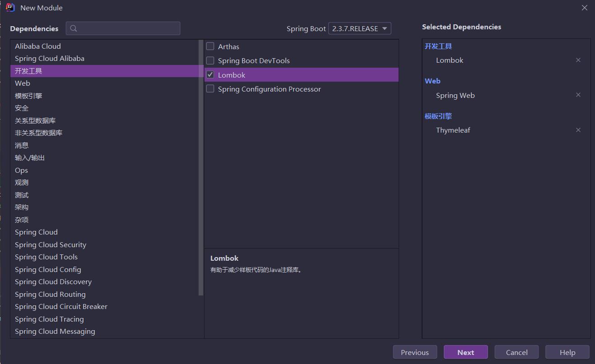Click the Cancel button
This screenshot has height=364, width=595.
click(516, 352)
